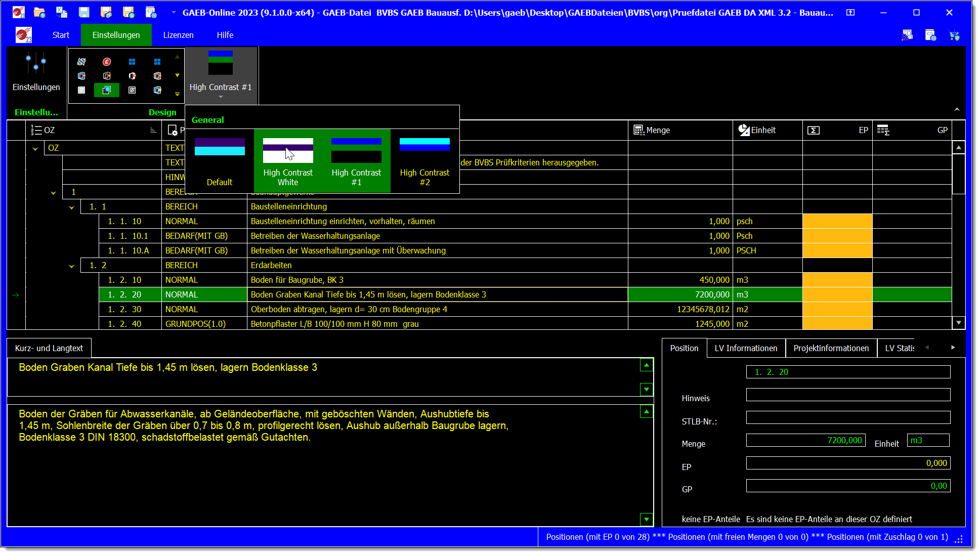Choose the High Contrast #2 theme
The height and width of the screenshot is (555, 980).
click(424, 161)
